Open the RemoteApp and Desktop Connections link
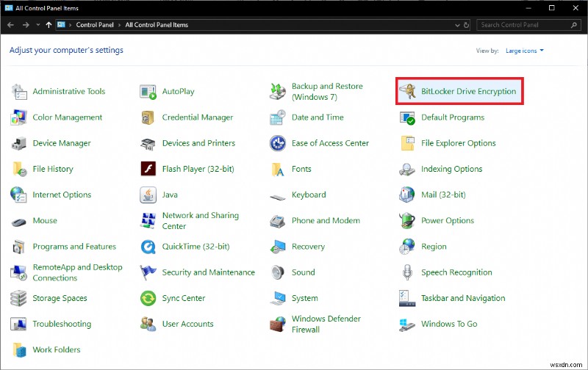The image size is (588, 370). pos(77,272)
